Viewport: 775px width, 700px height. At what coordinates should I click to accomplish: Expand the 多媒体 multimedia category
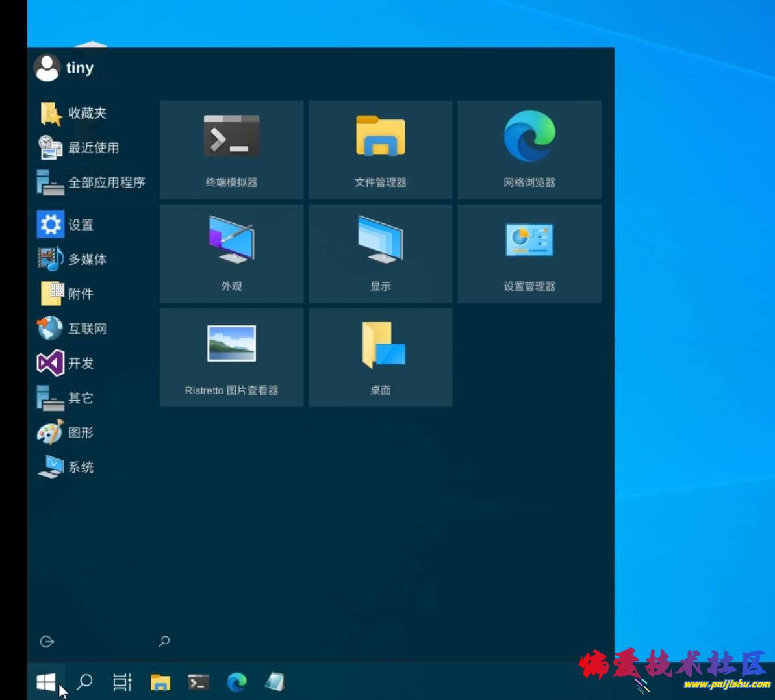click(x=86, y=259)
